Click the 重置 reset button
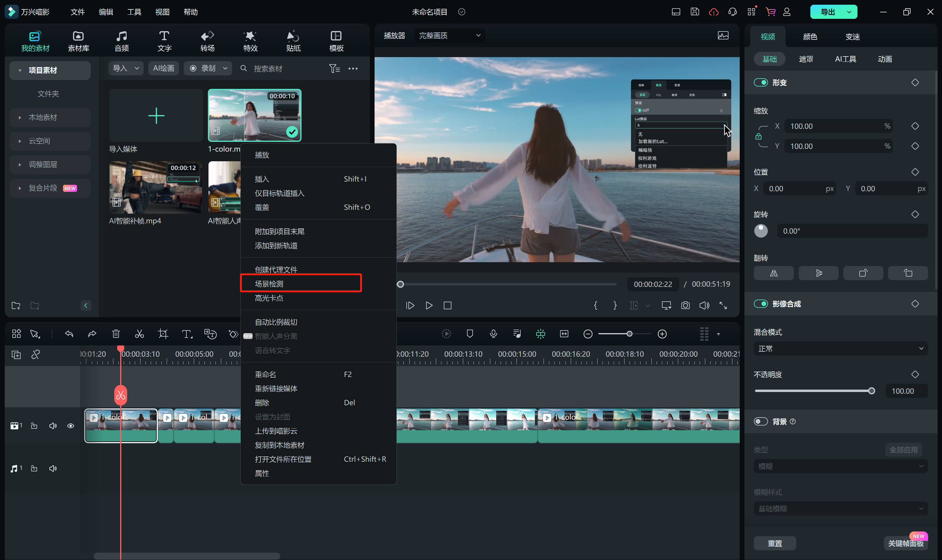 [775, 543]
